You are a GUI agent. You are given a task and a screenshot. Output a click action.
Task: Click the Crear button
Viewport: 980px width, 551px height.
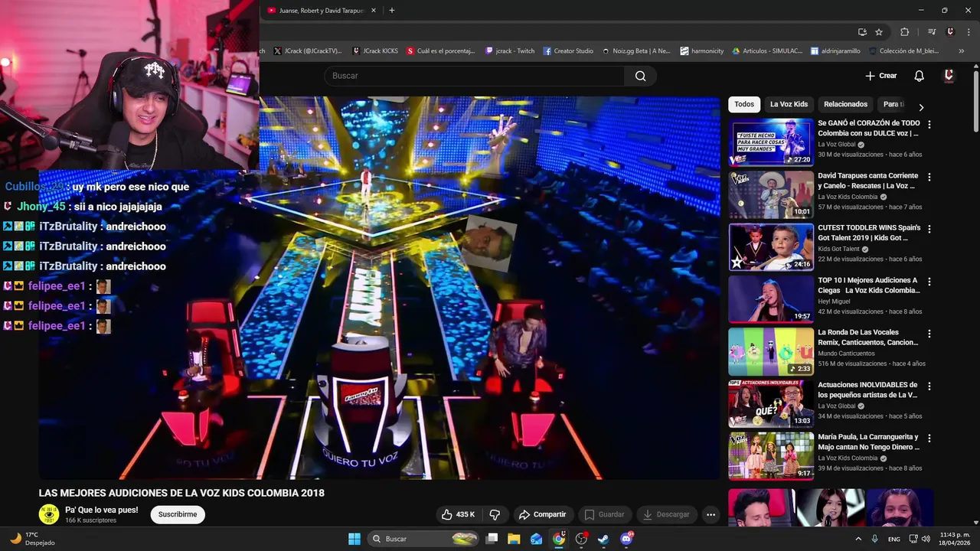tap(880, 76)
